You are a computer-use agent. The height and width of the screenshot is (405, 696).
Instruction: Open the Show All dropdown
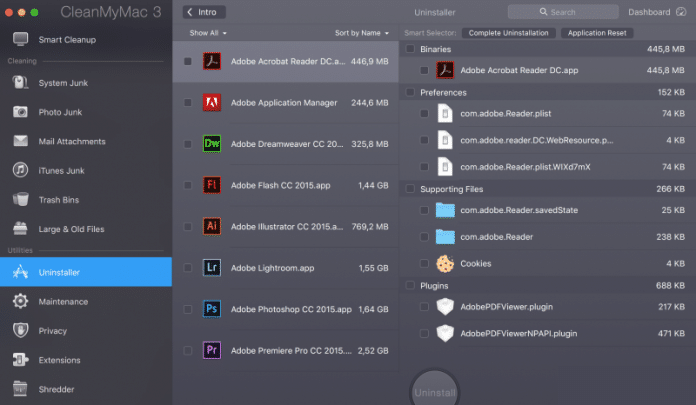[x=208, y=33]
